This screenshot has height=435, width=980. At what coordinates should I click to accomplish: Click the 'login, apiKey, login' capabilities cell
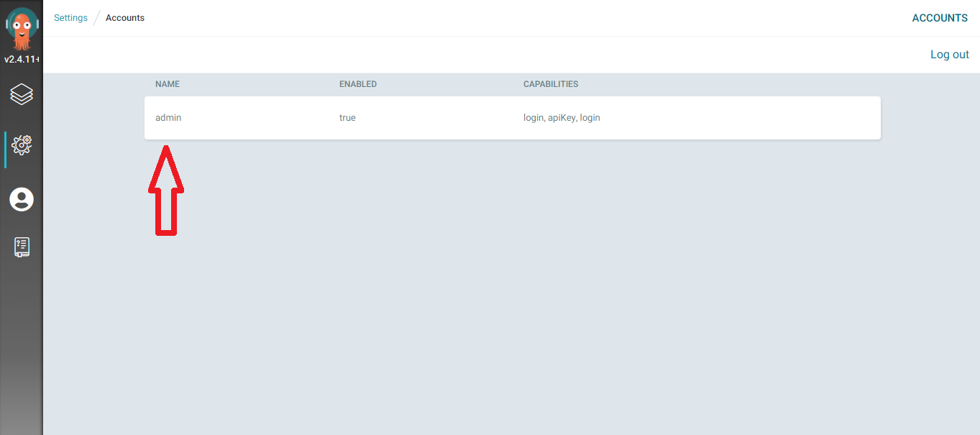tap(562, 118)
